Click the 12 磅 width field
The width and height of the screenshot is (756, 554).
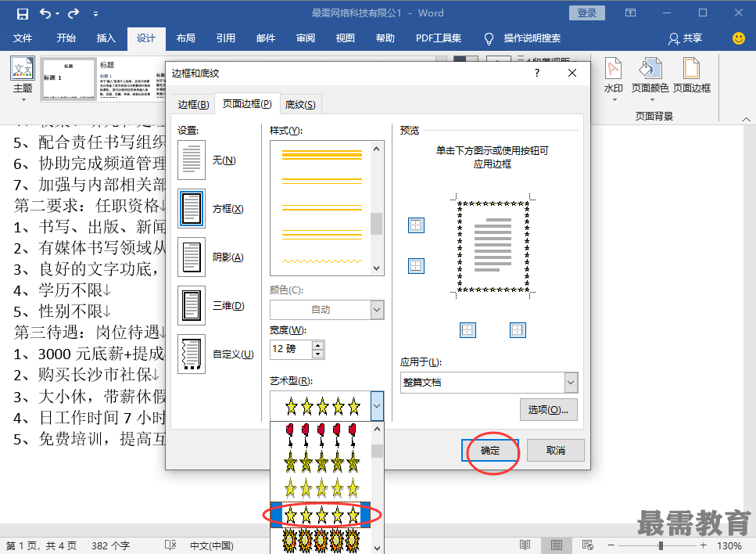291,349
